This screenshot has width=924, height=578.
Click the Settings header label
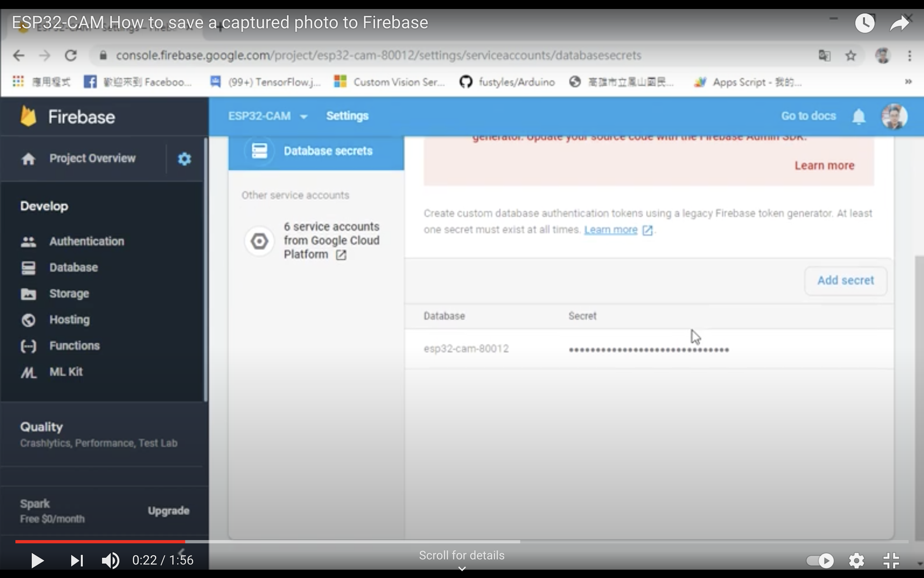point(347,116)
